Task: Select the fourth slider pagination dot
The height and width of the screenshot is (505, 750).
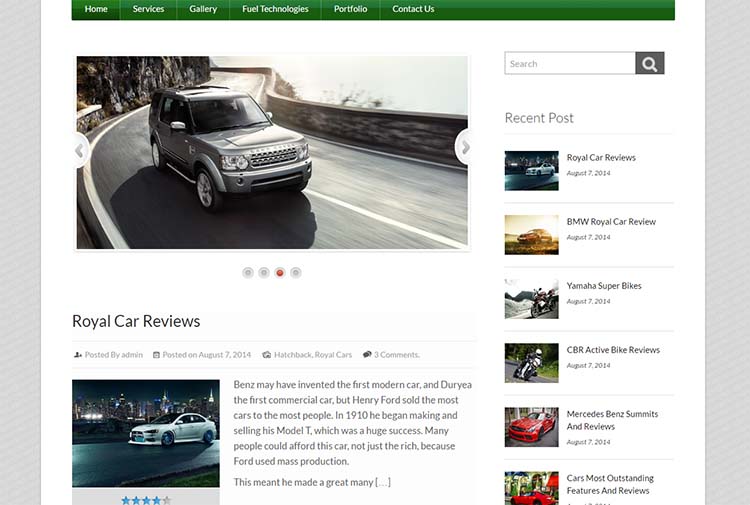Action: [296, 273]
